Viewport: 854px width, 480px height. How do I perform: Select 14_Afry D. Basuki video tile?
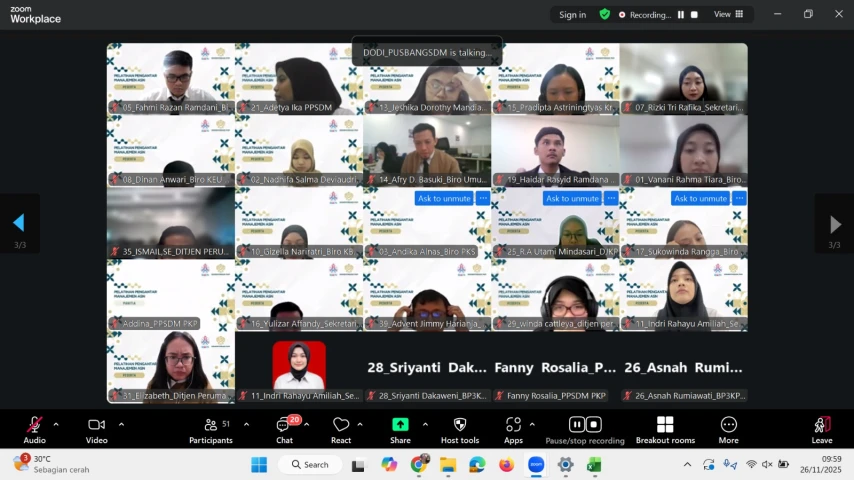click(427, 151)
